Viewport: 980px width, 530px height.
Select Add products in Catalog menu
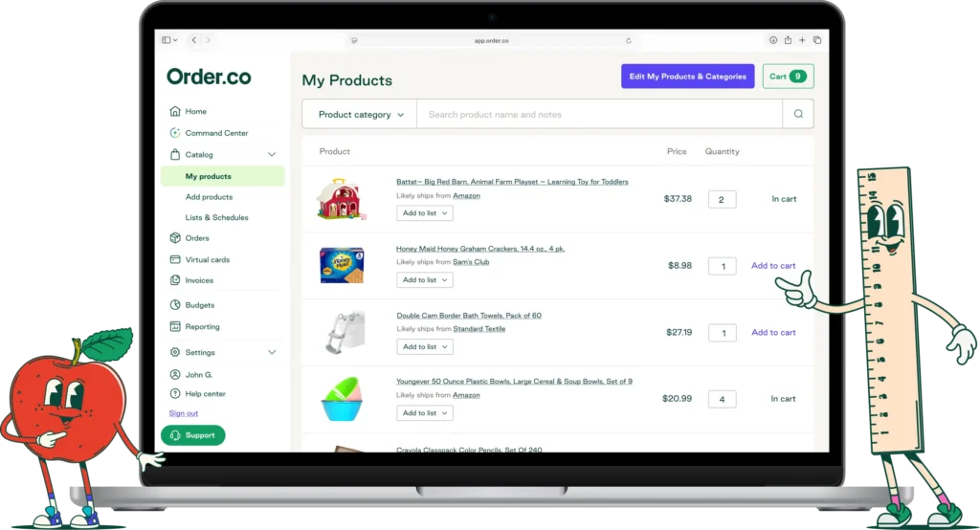(209, 197)
